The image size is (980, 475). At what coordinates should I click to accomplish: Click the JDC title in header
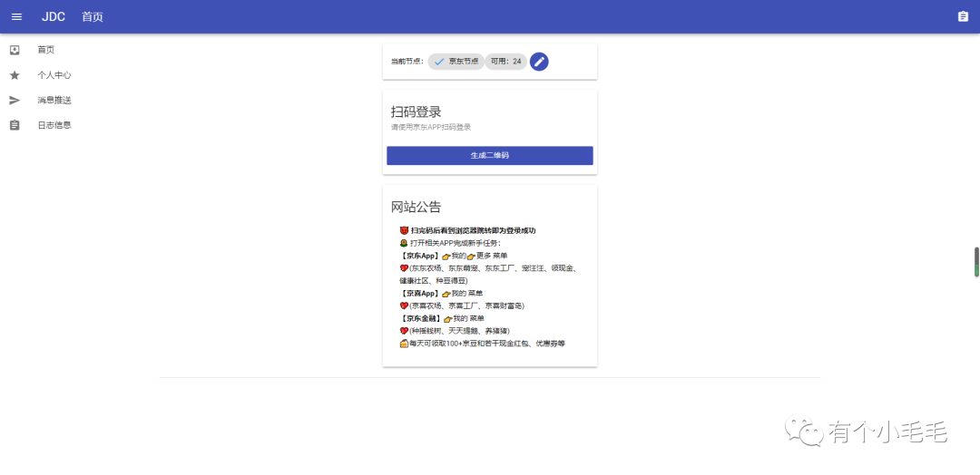54,17
